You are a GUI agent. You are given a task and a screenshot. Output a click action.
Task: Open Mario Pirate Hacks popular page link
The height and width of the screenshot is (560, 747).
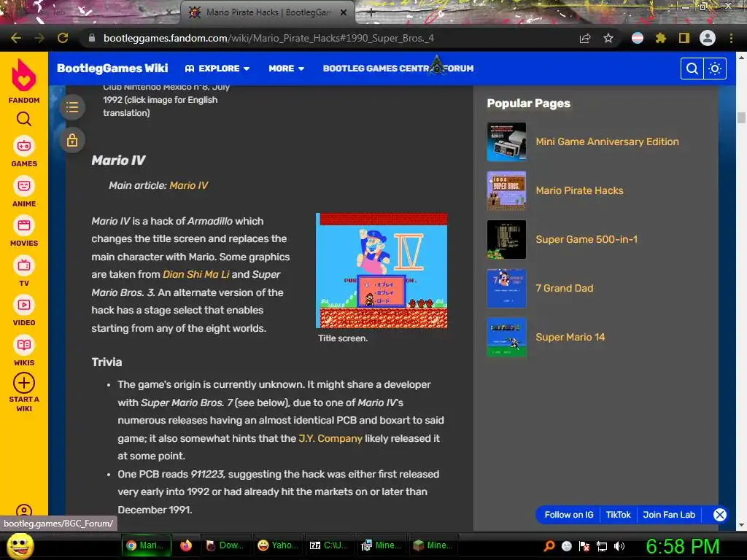tap(579, 190)
